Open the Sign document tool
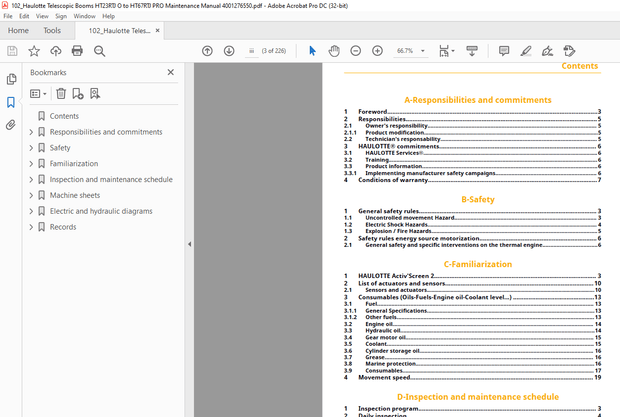 [x=548, y=51]
